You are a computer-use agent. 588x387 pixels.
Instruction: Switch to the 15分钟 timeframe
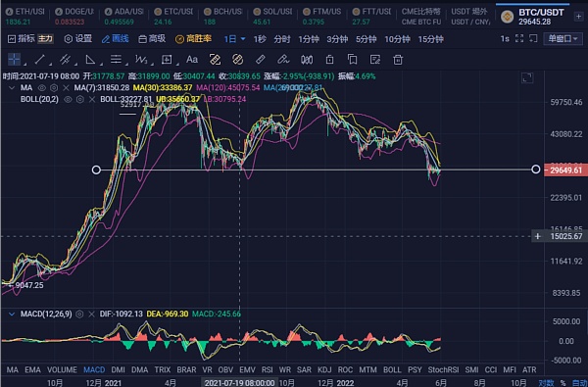pos(431,39)
